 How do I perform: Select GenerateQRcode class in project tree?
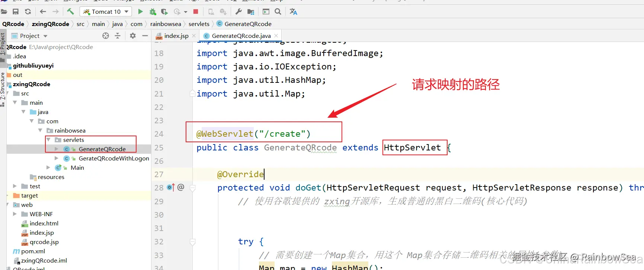pyautogui.click(x=102, y=149)
